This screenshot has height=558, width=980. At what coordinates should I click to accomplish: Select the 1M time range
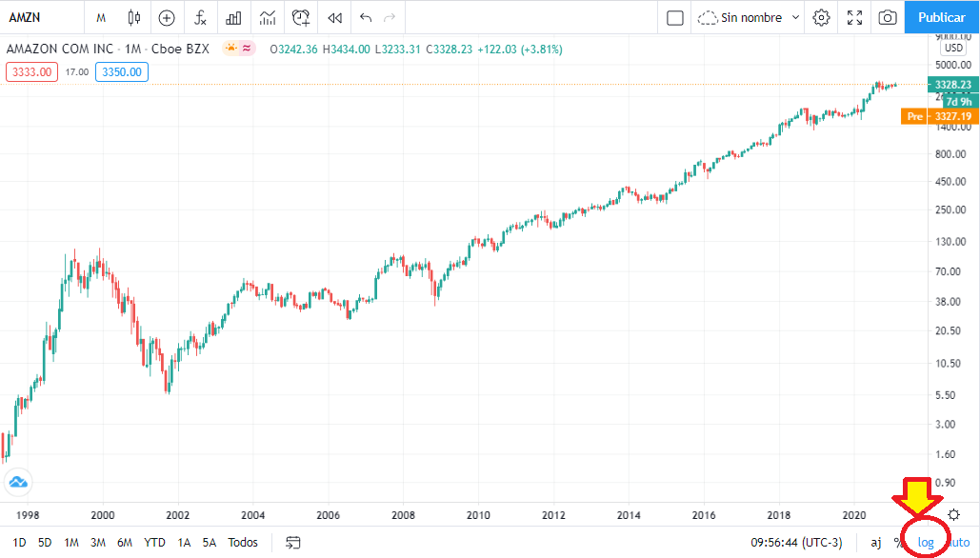click(x=71, y=543)
